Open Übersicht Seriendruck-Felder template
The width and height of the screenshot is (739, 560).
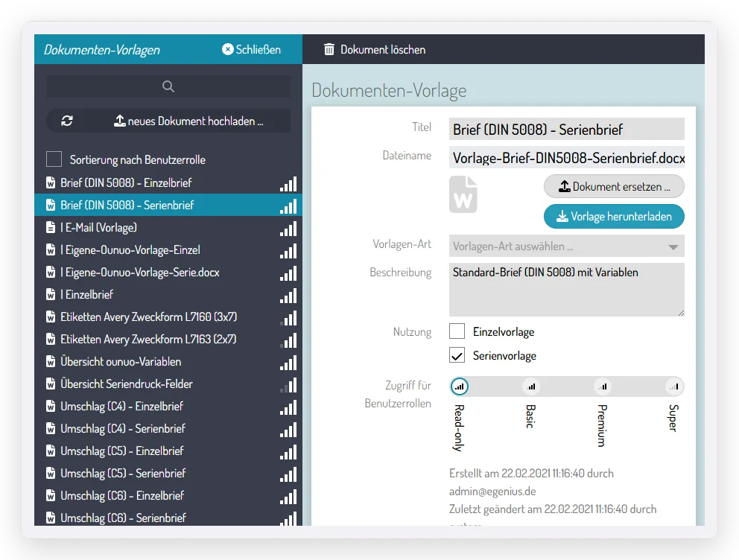pyautogui.click(x=168, y=384)
